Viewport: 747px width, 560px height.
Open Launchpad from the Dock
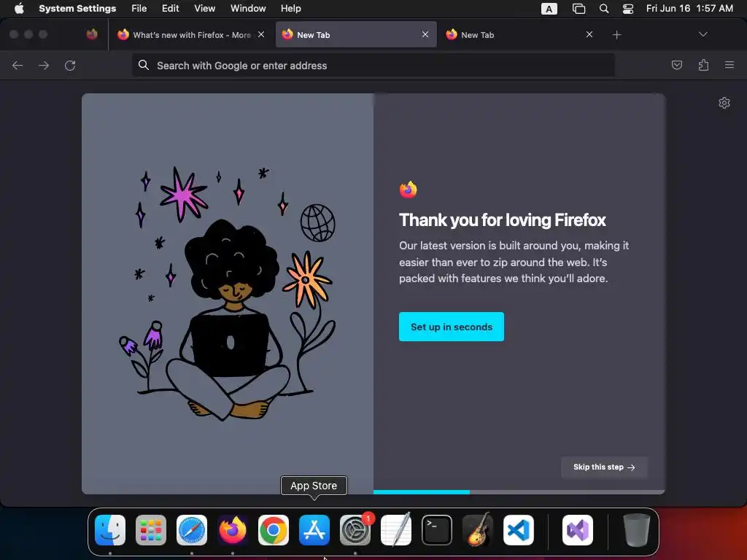(151, 530)
